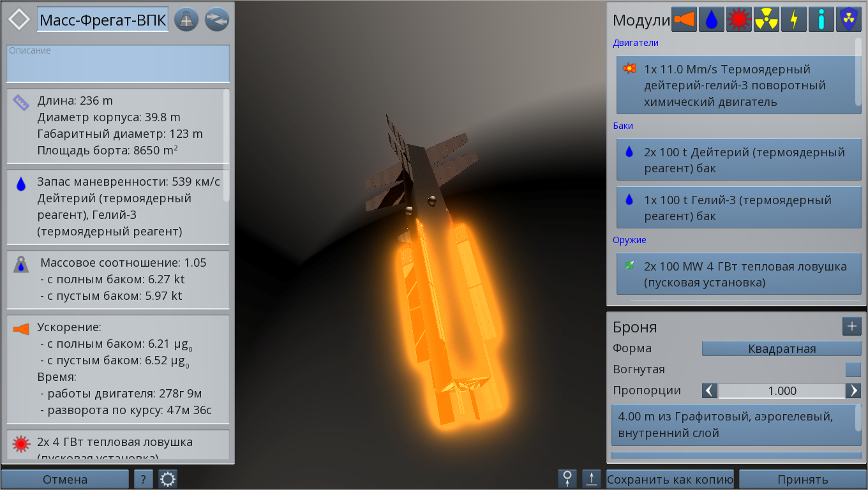Decrease Пропорции with the left arrow
868x490 pixels.
(710, 390)
